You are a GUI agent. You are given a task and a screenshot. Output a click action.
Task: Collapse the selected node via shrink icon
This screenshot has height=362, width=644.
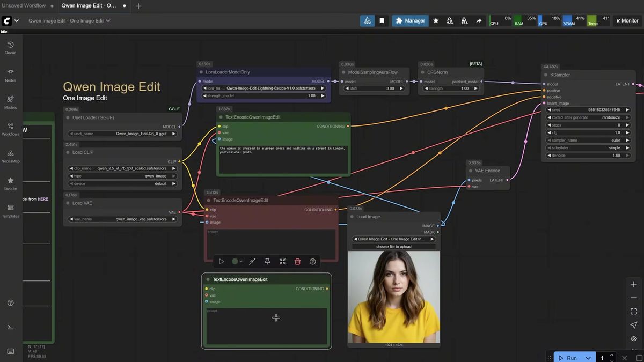coord(282,262)
